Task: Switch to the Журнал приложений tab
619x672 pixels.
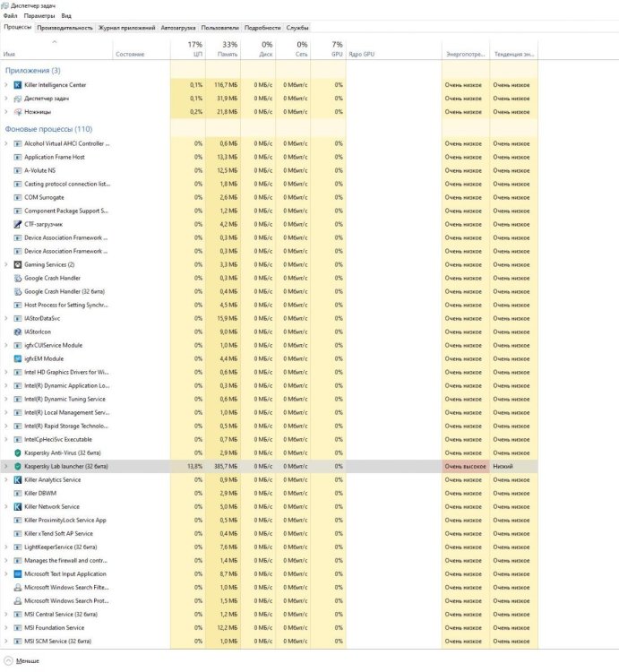Action: pos(127,28)
